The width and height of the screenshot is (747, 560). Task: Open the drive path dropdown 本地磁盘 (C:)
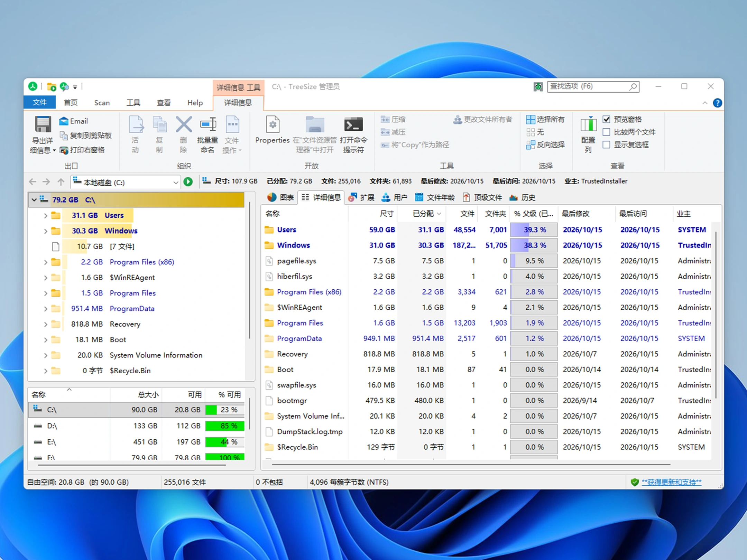pyautogui.click(x=176, y=183)
